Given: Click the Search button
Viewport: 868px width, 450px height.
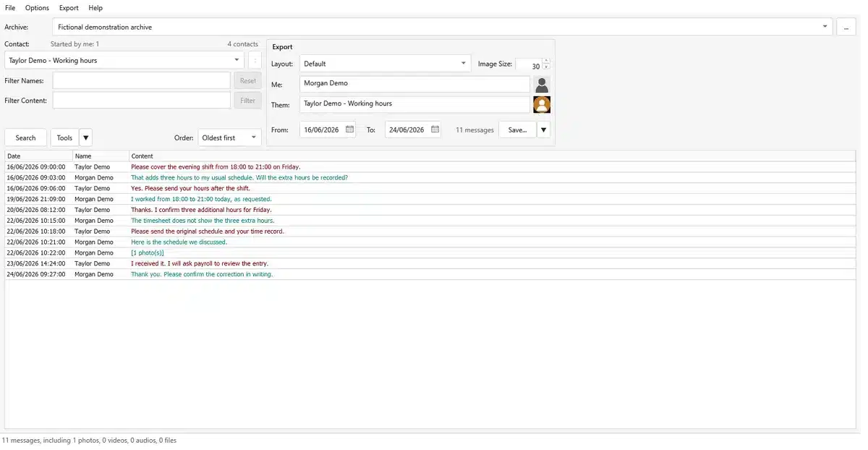Looking at the screenshot, I should tap(26, 137).
